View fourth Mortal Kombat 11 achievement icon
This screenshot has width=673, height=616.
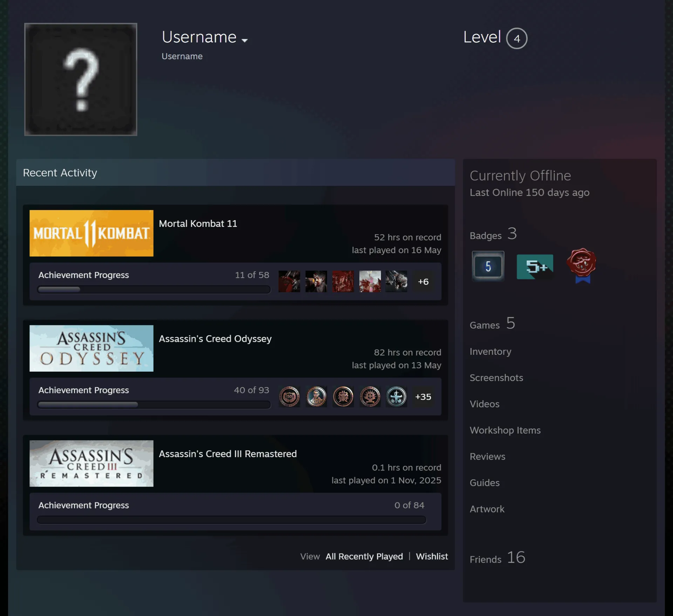pyautogui.click(x=370, y=281)
